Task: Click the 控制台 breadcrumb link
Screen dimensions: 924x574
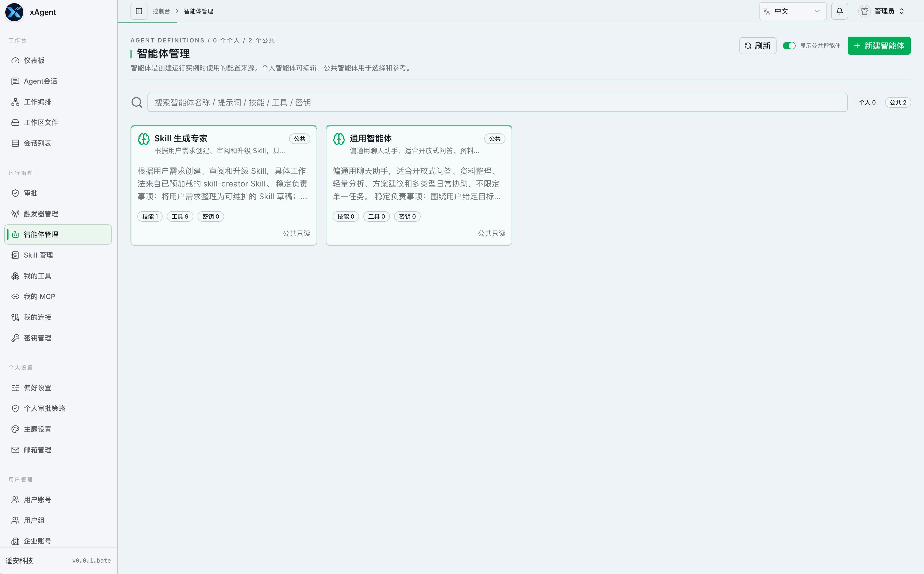Action: click(x=161, y=11)
